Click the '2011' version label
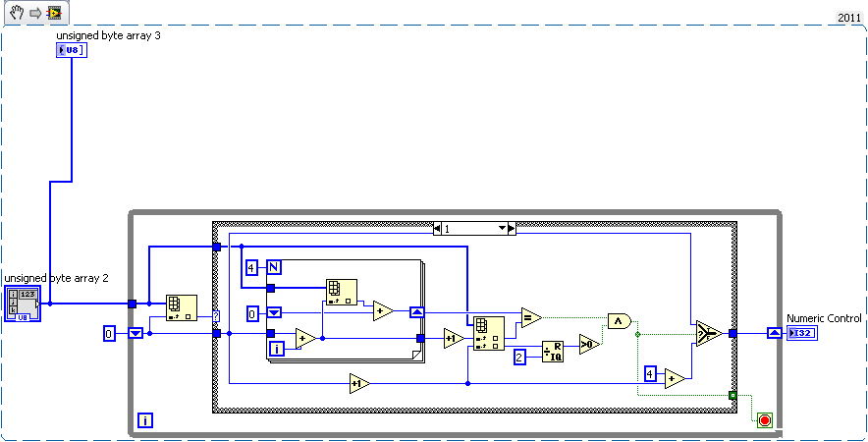Viewport: 868px width, 442px height. (x=848, y=18)
